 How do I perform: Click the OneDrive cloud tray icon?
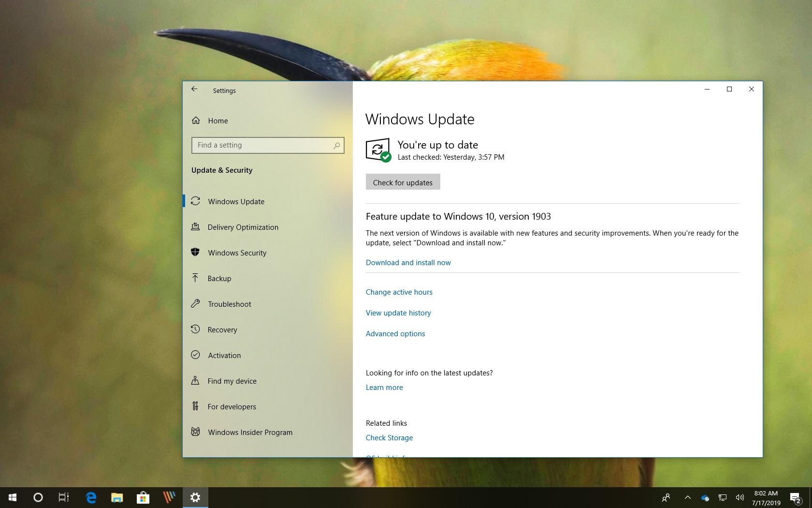click(705, 497)
